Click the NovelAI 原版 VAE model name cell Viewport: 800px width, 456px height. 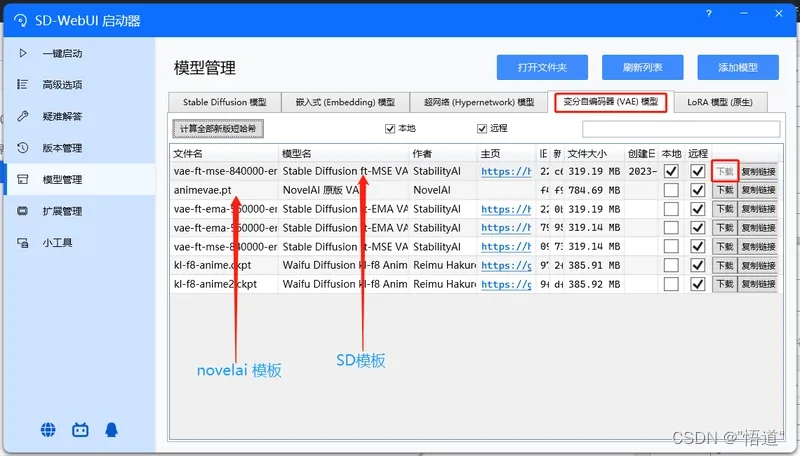tap(344, 190)
